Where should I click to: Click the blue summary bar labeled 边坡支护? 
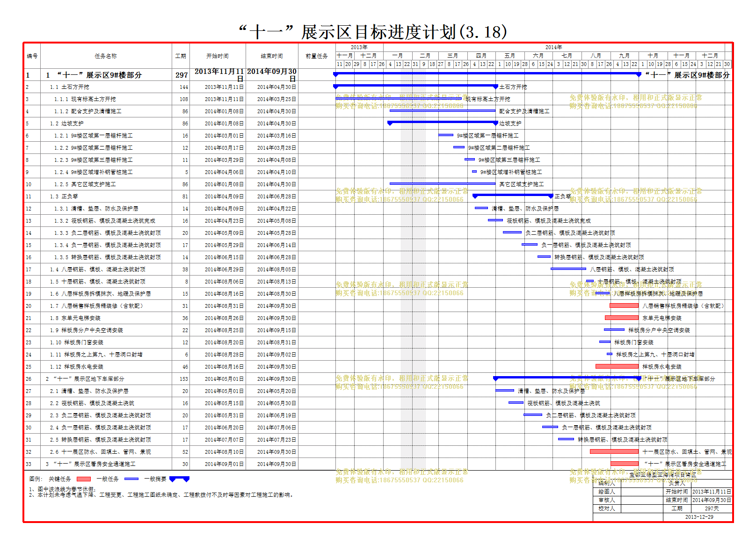pyautogui.click(x=443, y=123)
